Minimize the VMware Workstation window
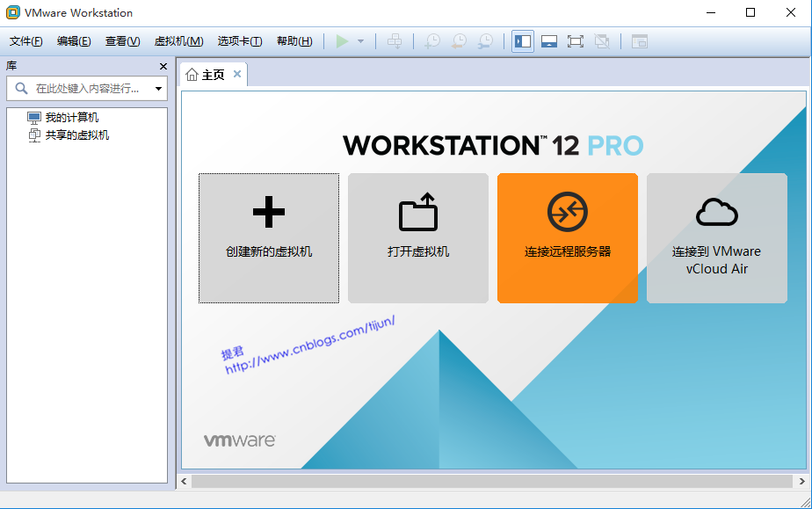The image size is (812, 509). 711,12
